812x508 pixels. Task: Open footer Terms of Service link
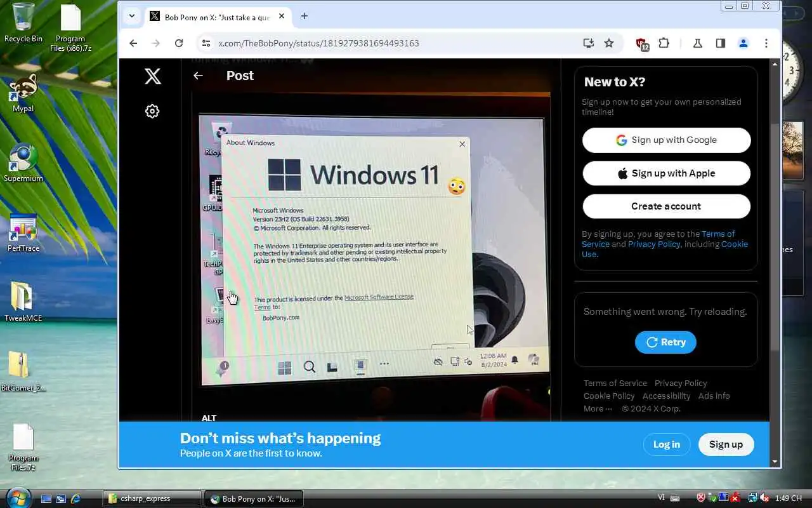(615, 383)
